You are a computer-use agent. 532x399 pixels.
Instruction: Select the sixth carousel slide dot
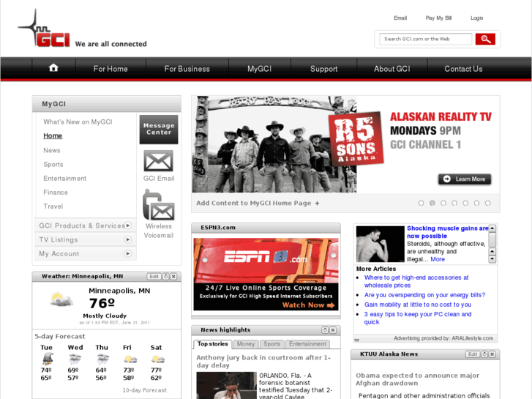[476, 203]
